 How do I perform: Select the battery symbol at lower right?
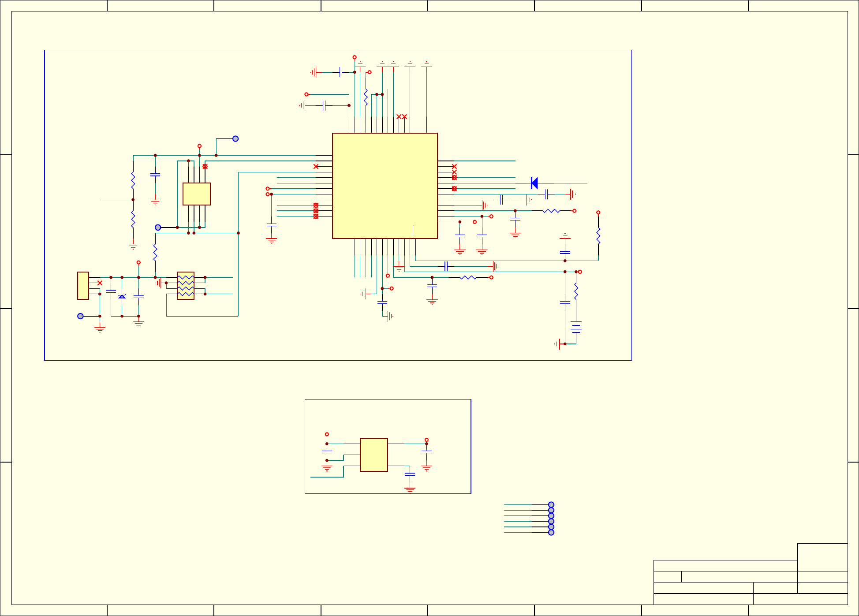tap(576, 328)
